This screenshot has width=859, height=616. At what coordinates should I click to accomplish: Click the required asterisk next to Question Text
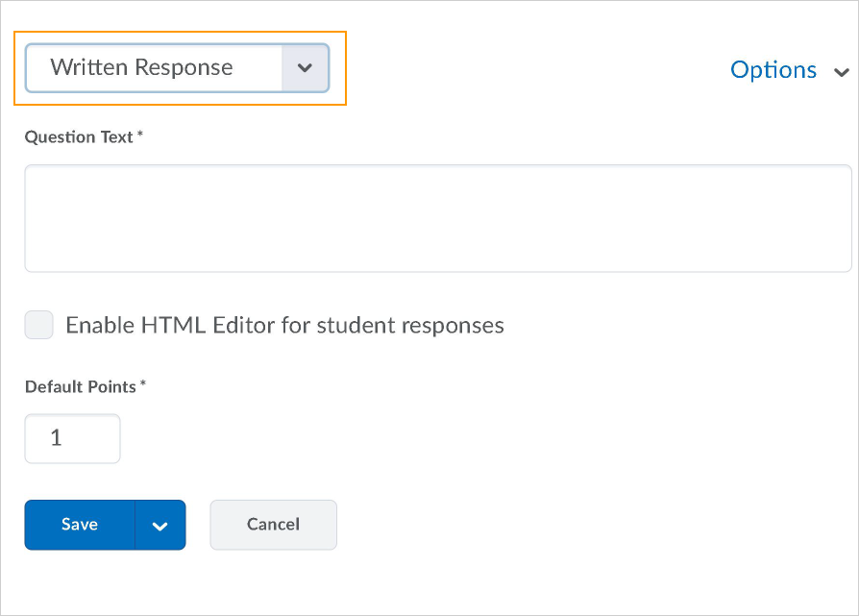[140, 136]
